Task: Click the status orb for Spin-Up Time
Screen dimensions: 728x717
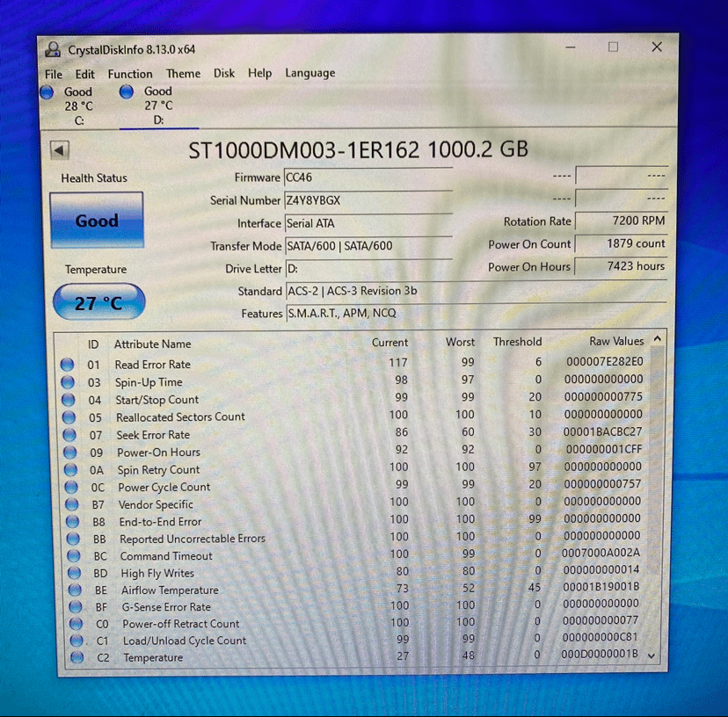Action: point(68,382)
